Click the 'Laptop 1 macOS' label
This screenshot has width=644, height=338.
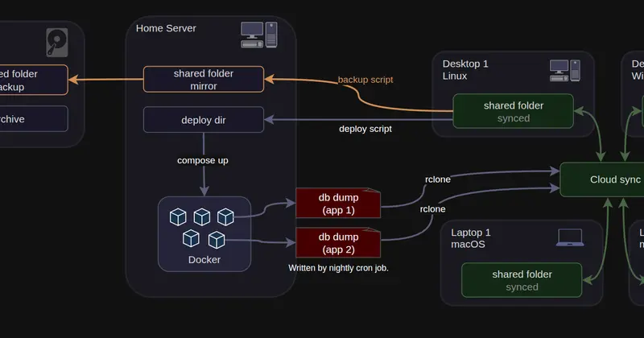click(x=471, y=238)
